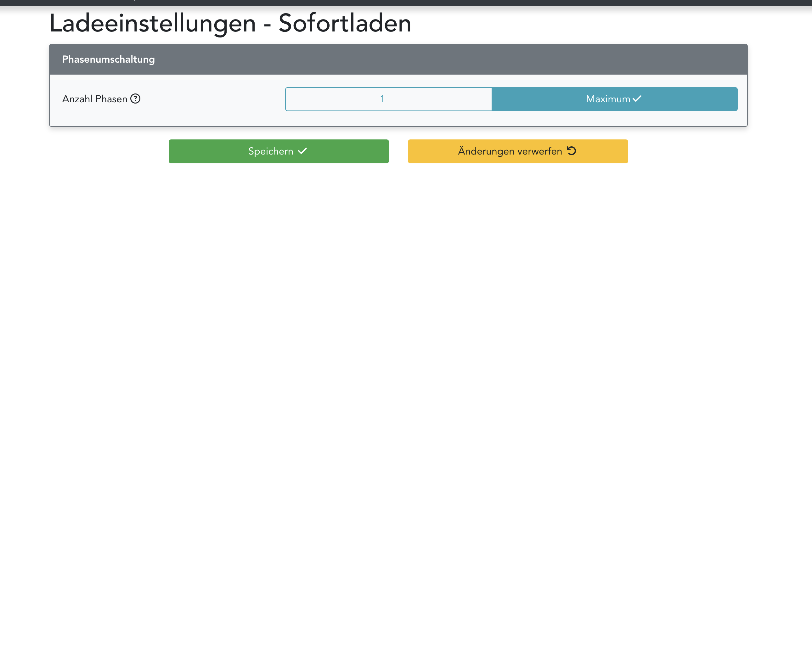Click the number 1 in phase selector
This screenshot has height=666, width=812.
coord(382,99)
